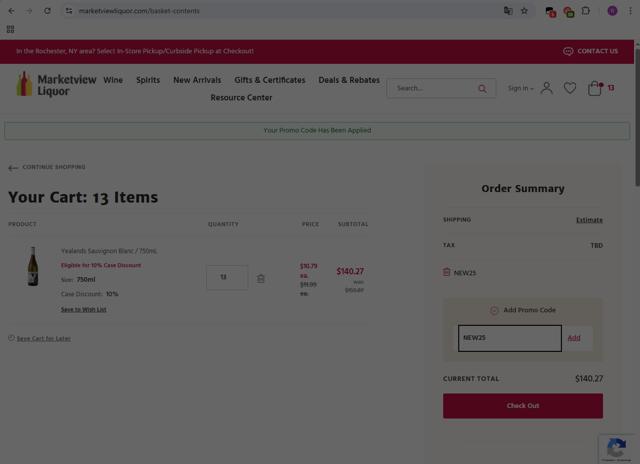The image size is (640, 464).
Task: Open the extensions puzzle icon
Action: coord(586,11)
